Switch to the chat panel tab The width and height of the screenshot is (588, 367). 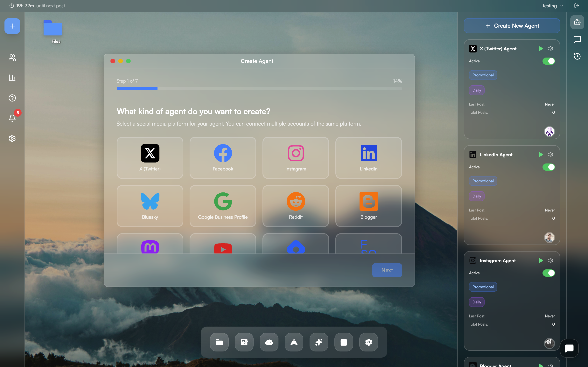577,39
